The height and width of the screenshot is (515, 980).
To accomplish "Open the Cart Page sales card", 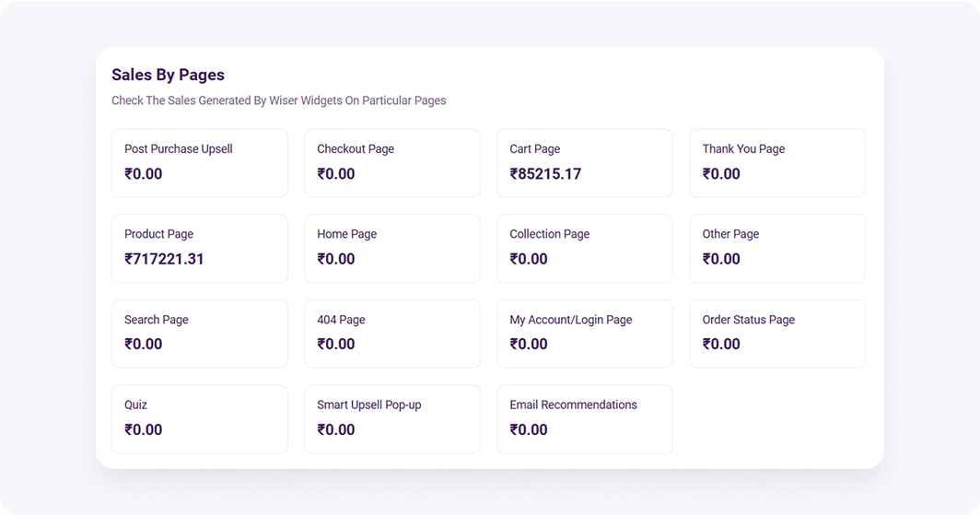I will 584,162.
